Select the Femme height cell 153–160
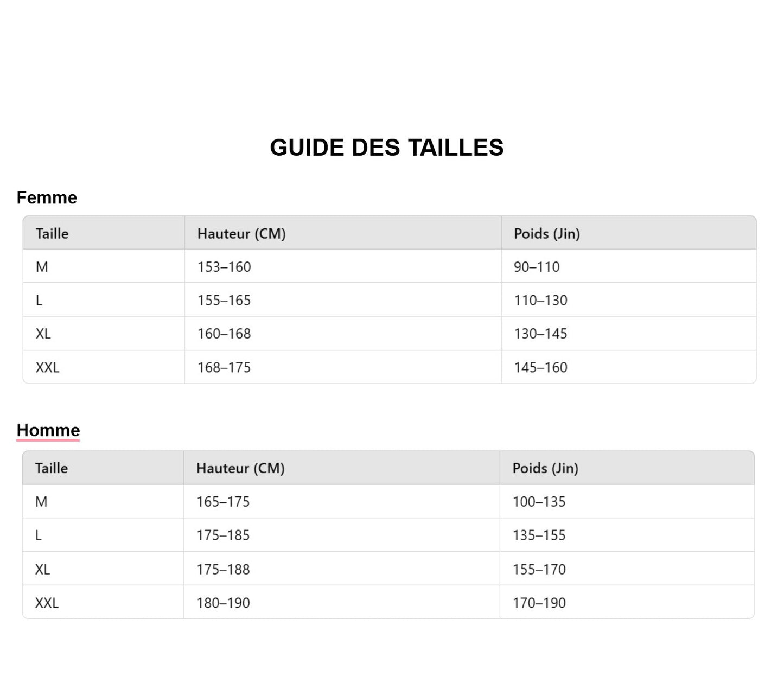The image size is (784, 689). coord(224,267)
